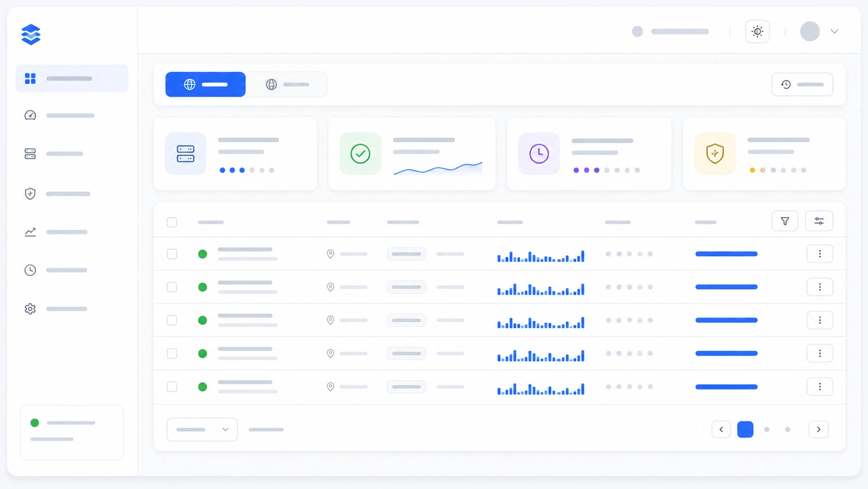
Task: Open the speedometer gauge item in sidebar
Action: [72, 115]
